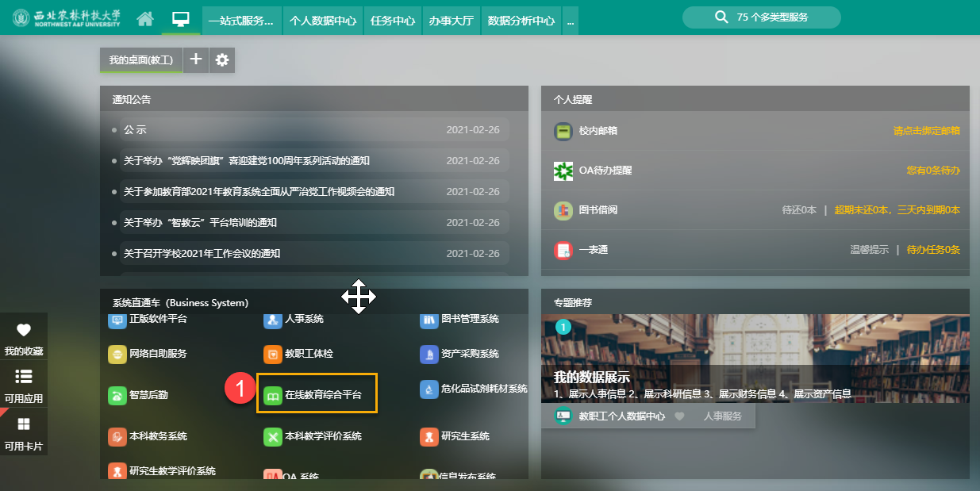
Task: Open 我的收藏 heart icon in sidebar
Action: [x=24, y=331]
